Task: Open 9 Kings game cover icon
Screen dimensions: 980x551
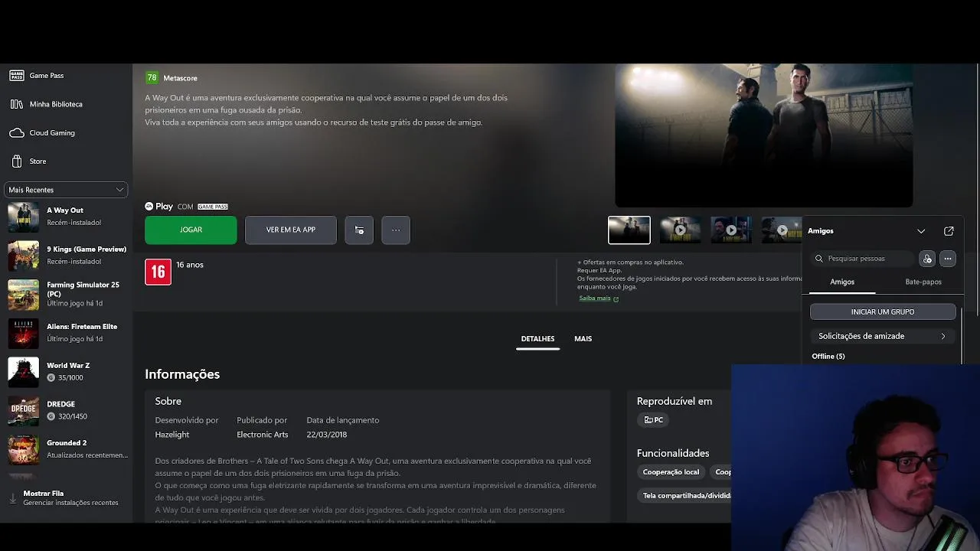Action: point(23,256)
